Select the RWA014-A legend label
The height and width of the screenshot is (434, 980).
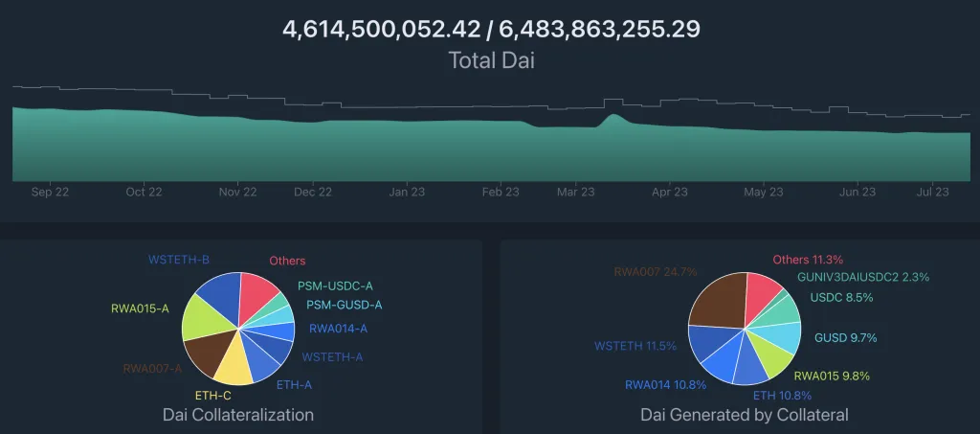pos(338,329)
